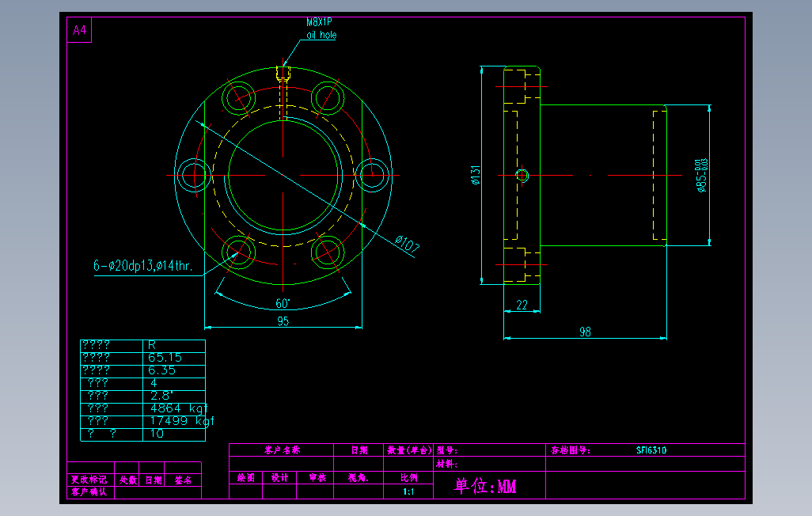The width and height of the screenshot is (812, 516).
Task: Click the 数量(单台) title block header
Action: (409, 450)
